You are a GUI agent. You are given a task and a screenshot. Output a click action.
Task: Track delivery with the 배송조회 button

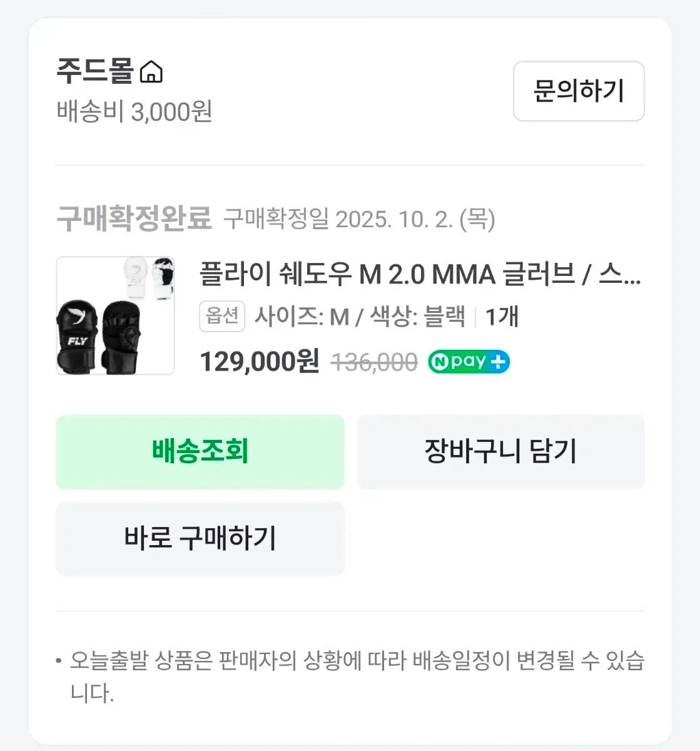coord(200,451)
